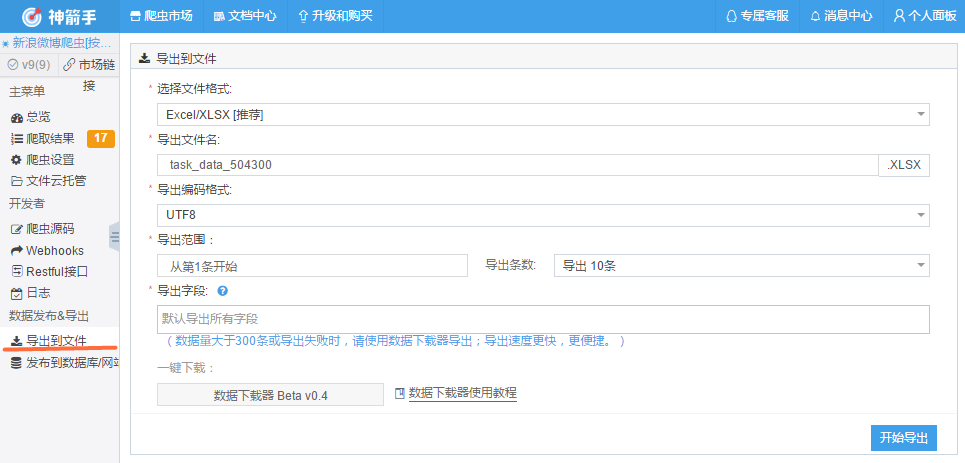Click the 导出字段 field selection box
The width and height of the screenshot is (965, 463).
543,319
